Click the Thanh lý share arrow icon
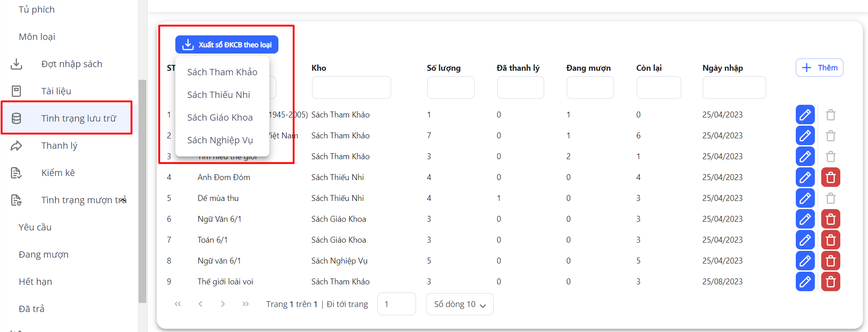 (16, 146)
